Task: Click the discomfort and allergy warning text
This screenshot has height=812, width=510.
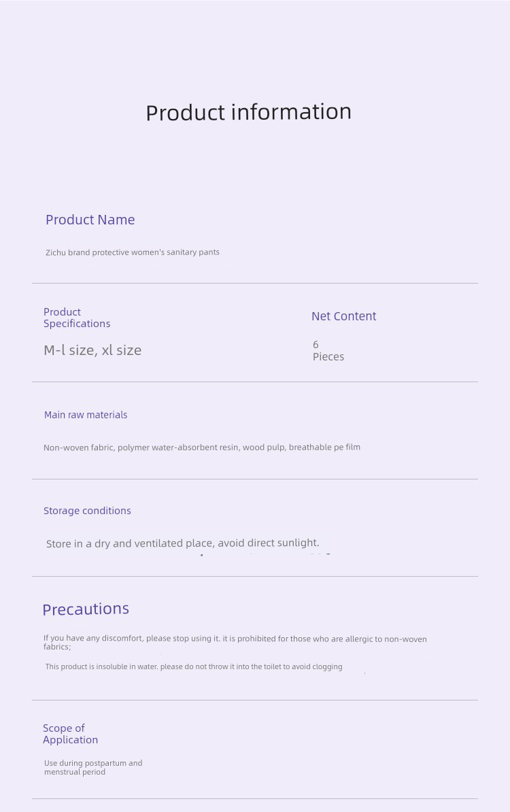Action: point(235,643)
